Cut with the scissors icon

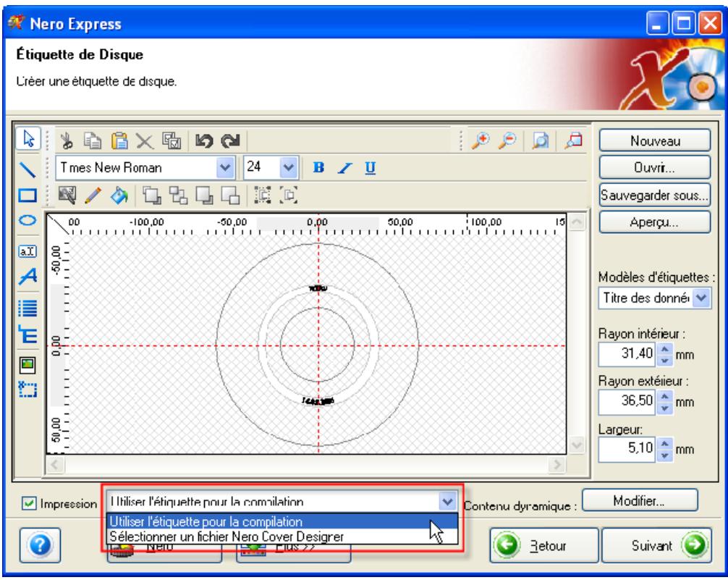(67, 140)
